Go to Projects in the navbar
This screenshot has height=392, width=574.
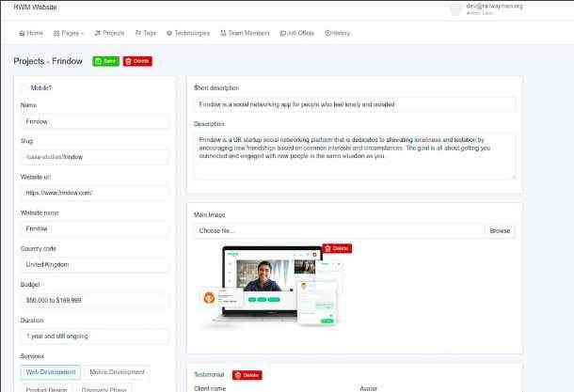109,33
